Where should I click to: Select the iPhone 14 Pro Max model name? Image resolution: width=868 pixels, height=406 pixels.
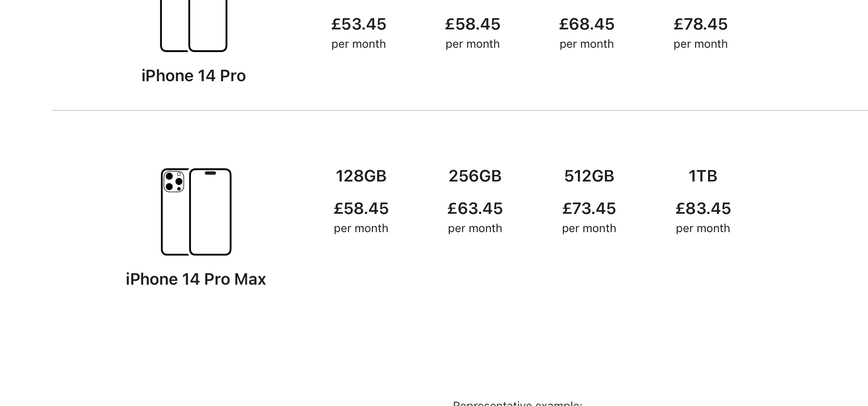[x=196, y=279]
